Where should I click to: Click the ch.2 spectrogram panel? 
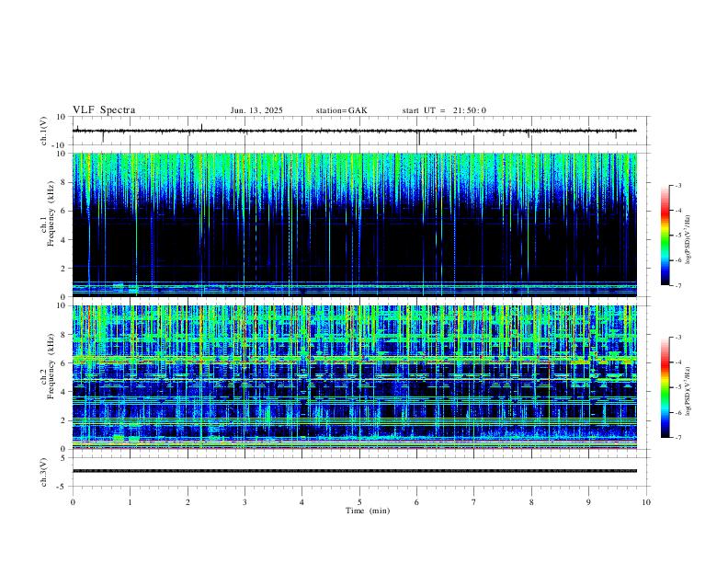(355, 377)
